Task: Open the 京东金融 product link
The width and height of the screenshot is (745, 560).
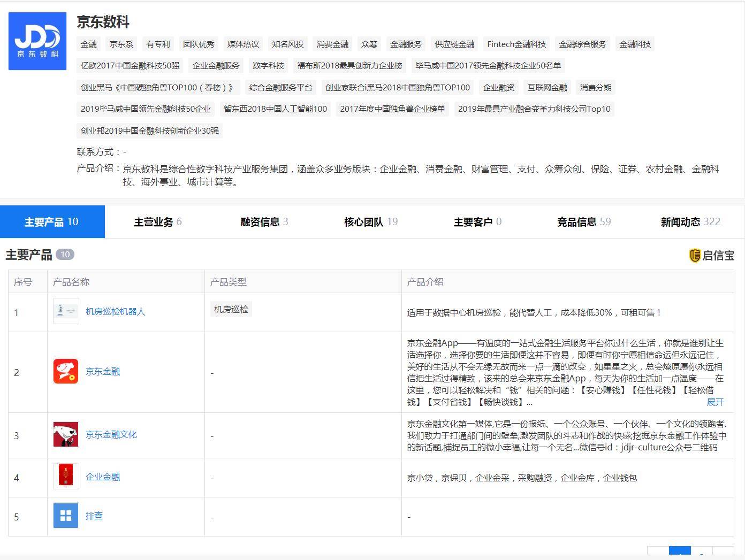Action: click(x=103, y=371)
